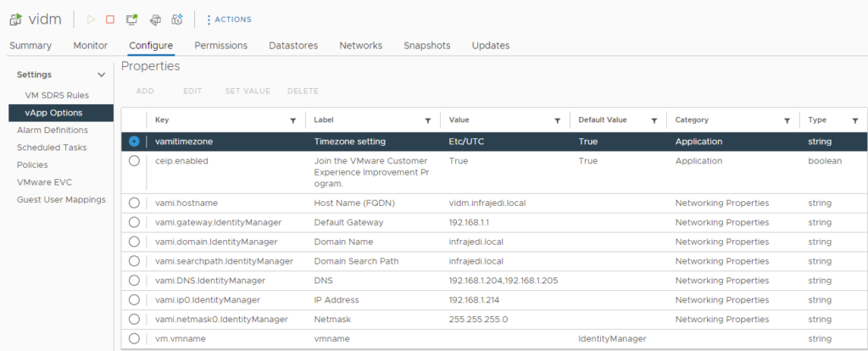The height and width of the screenshot is (351, 868).
Task: Click the 255.255.255.0 netmask value
Action: tap(478, 320)
